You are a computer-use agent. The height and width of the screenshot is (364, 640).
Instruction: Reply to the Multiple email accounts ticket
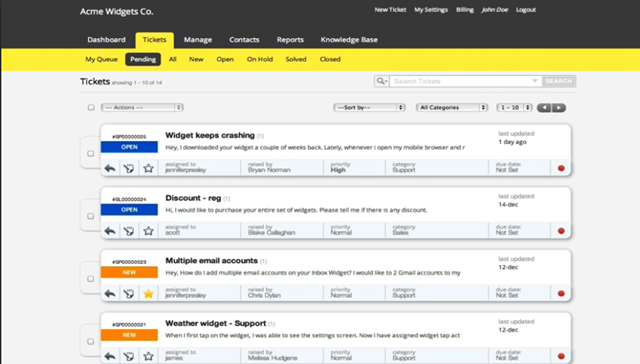110,293
